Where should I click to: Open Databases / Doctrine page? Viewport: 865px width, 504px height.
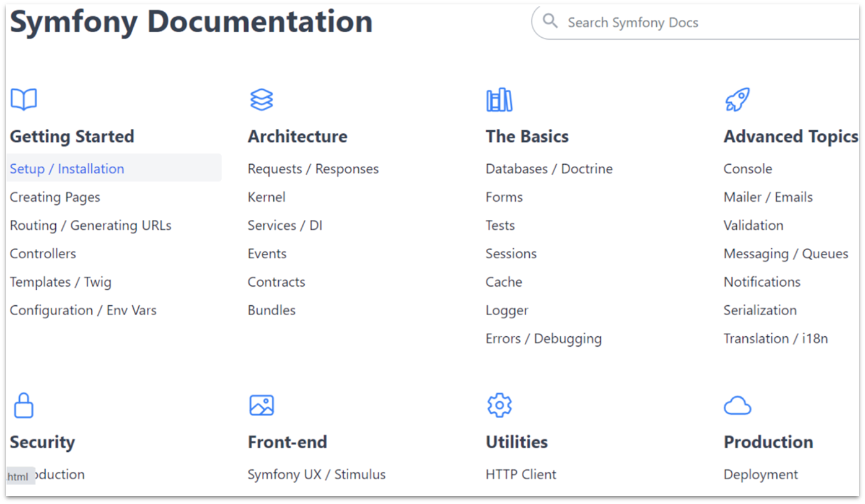[x=549, y=169]
